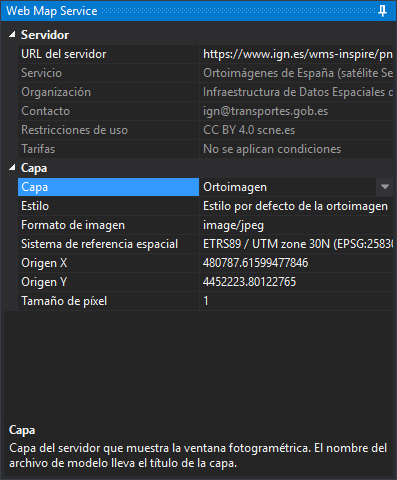
Task: Collapse the Servidor section
Action: point(12,34)
